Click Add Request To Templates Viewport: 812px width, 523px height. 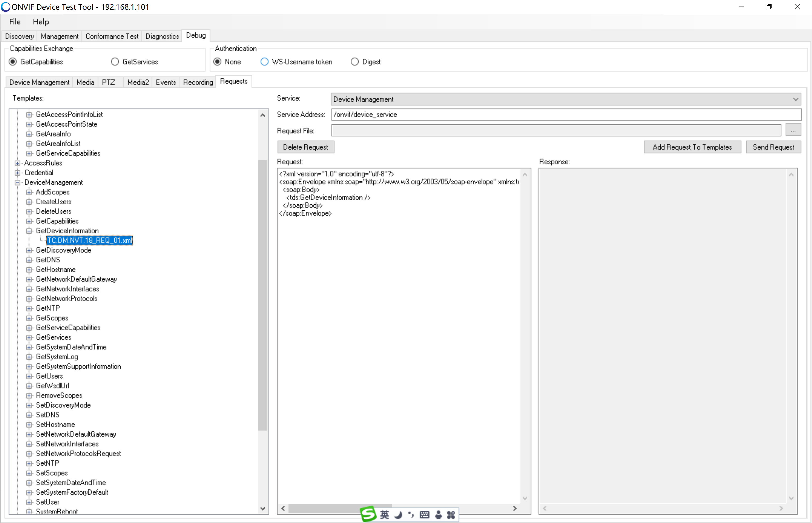[x=692, y=147]
